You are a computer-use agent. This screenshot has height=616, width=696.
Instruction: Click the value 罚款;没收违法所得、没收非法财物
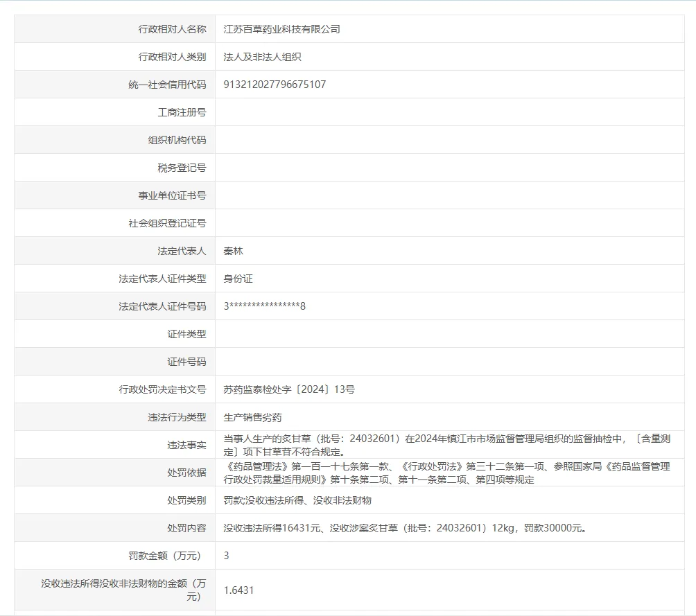[x=297, y=500]
